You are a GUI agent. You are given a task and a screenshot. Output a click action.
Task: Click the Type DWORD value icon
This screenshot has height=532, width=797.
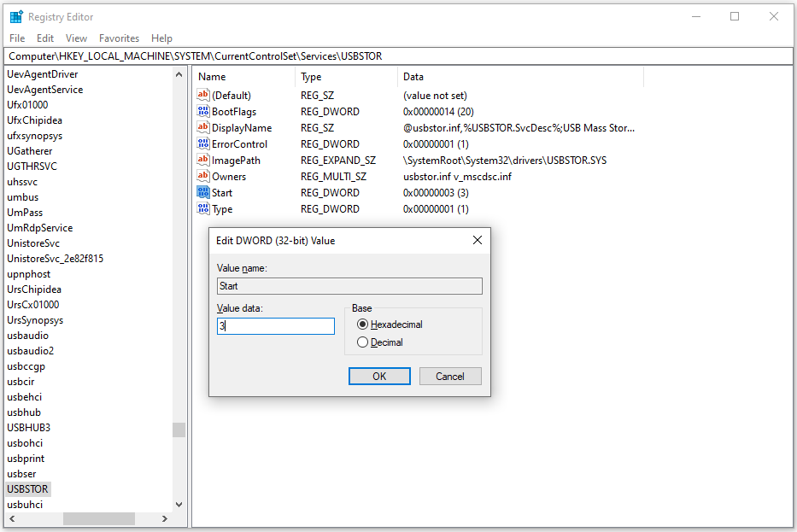[202, 209]
